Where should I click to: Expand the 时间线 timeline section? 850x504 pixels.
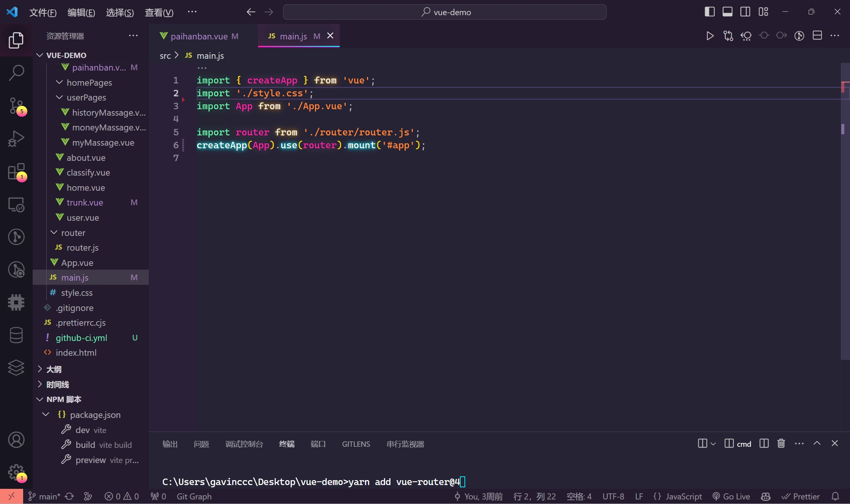click(x=40, y=384)
